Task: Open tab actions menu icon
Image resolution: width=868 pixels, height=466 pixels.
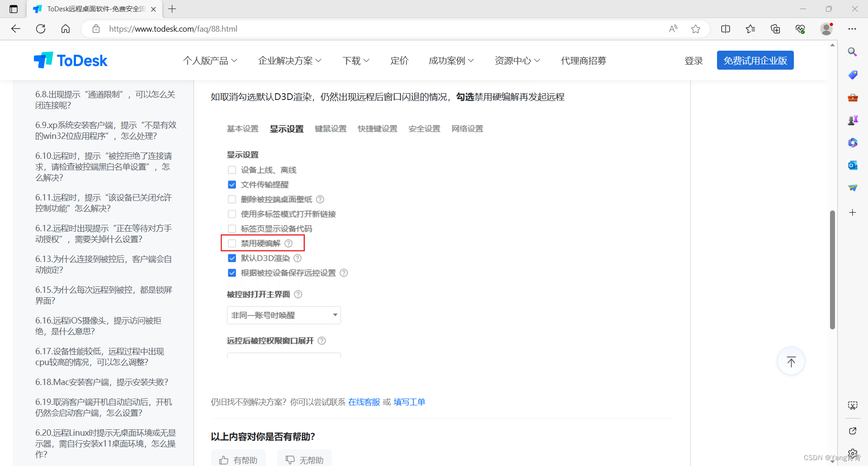Action: [x=14, y=9]
